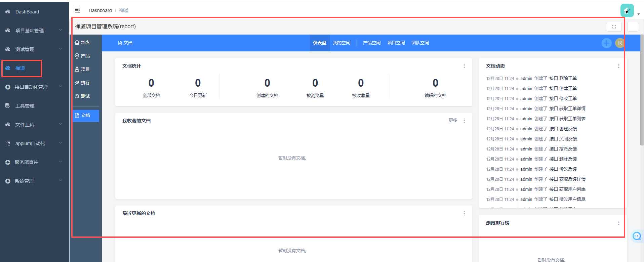The height and width of the screenshot is (262, 644).
Task: Click the 今日更新 count label
Action: tap(198, 95)
